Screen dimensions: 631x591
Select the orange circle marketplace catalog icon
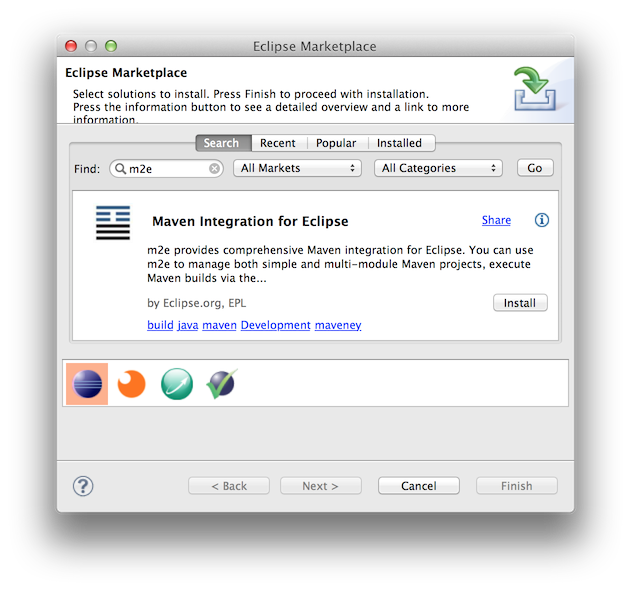pyautogui.click(x=131, y=384)
